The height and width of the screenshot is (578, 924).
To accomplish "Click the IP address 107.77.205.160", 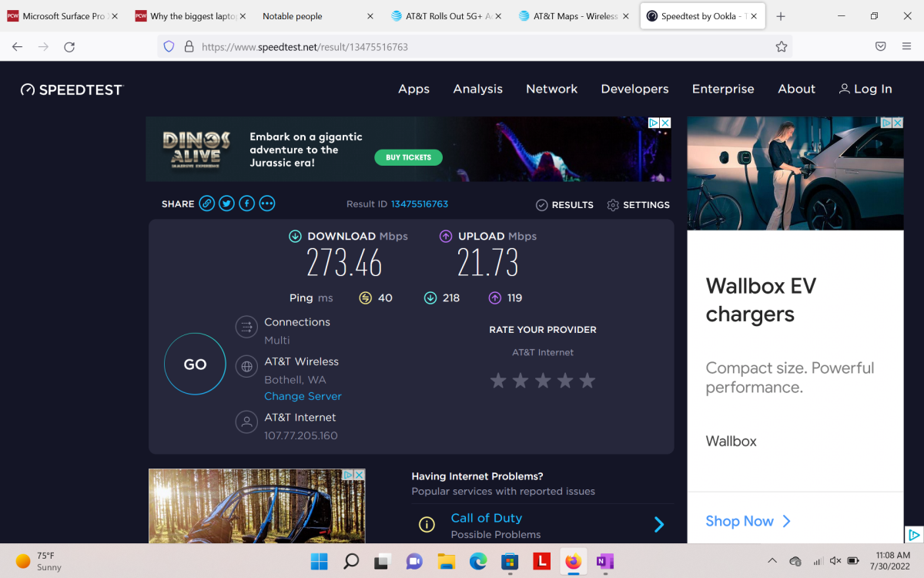I will click(301, 435).
